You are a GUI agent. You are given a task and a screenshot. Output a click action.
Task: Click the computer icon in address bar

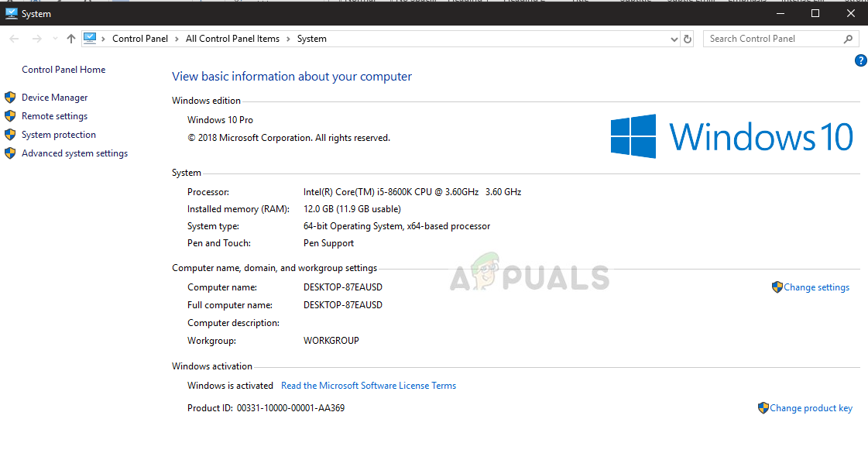tap(91, 38)
